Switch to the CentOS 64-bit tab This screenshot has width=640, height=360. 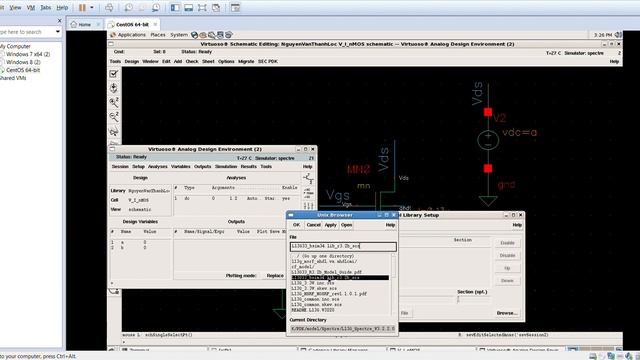(132, 24)
